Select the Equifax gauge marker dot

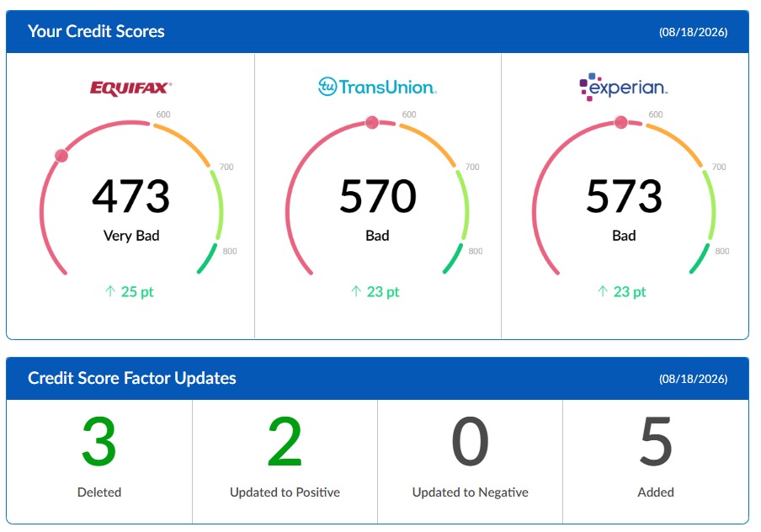point(61,156)
